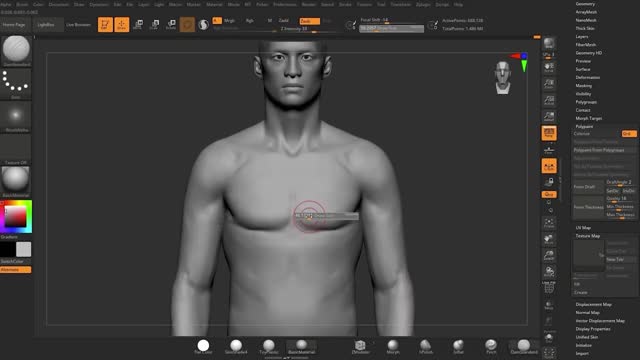Expand the Deformation subpalette
The width and height of the screenshot is (640, 360).
pyautogui.click(x=588, y=78)
